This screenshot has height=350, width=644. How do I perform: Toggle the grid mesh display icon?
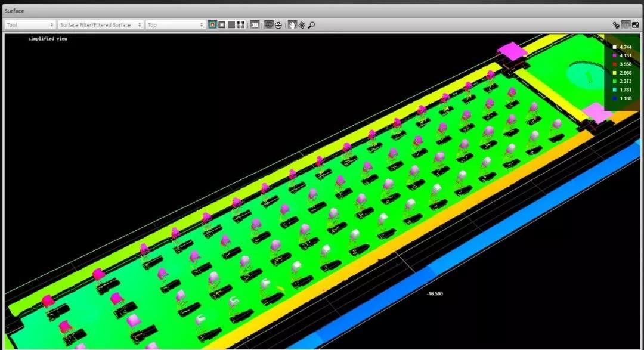click(x=268, y=25)
